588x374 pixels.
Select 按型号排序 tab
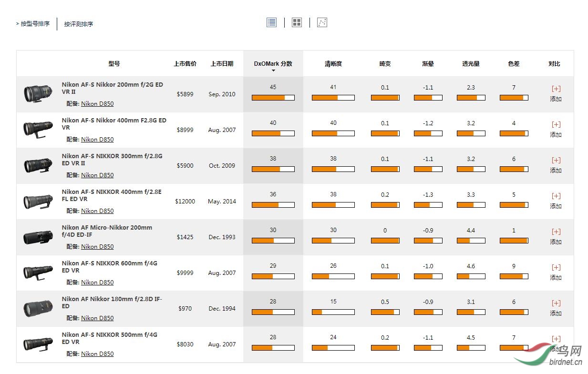pos(33,23)
